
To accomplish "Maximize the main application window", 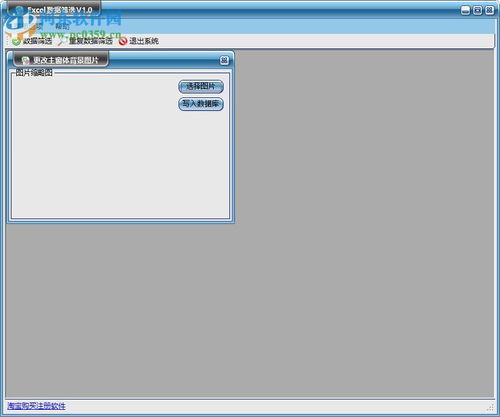I will point(477,10).
